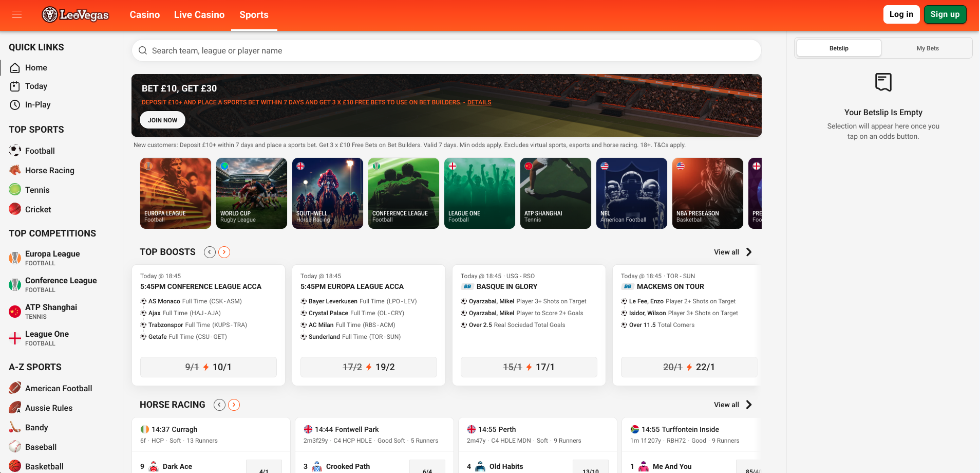Go to previous Horse Racing cards arrow
Image resolution: width=980 pixels, height=473 pixels.
coord(219,405)
